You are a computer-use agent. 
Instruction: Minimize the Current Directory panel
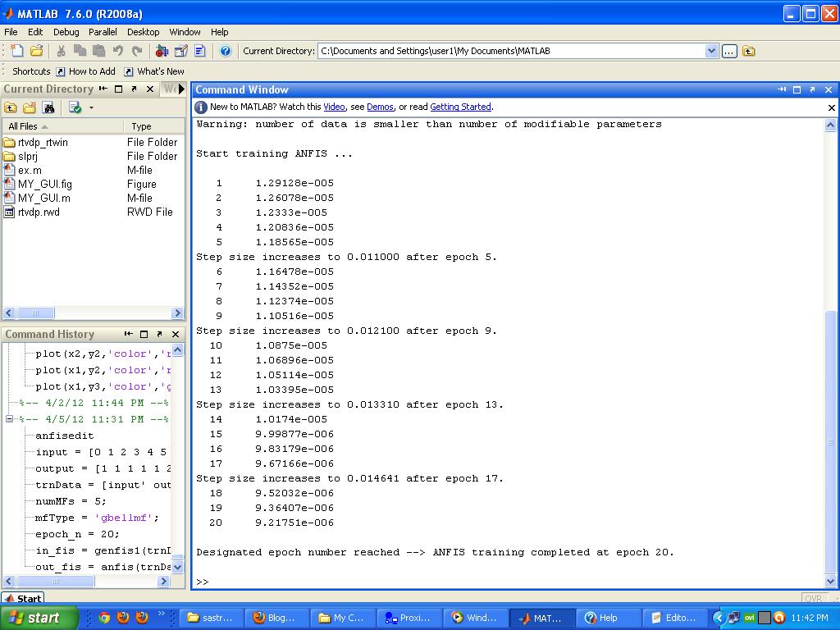[103, 89]
